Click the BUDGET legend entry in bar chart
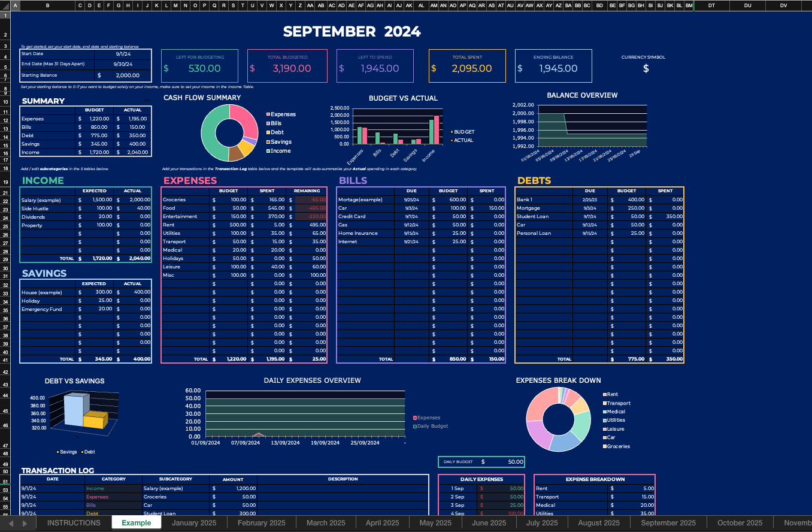Screen dimensions: 812x532 (462, 132)
